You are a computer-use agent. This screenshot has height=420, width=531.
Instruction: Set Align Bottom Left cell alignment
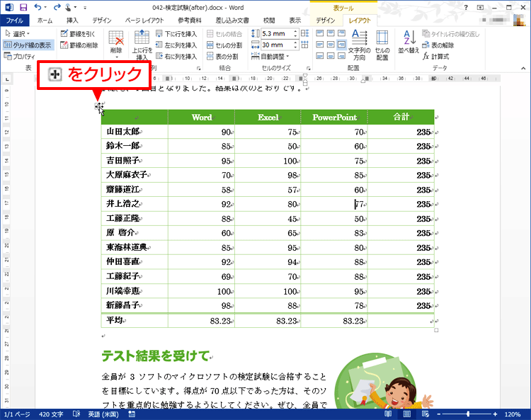click(x=320, y=55)
